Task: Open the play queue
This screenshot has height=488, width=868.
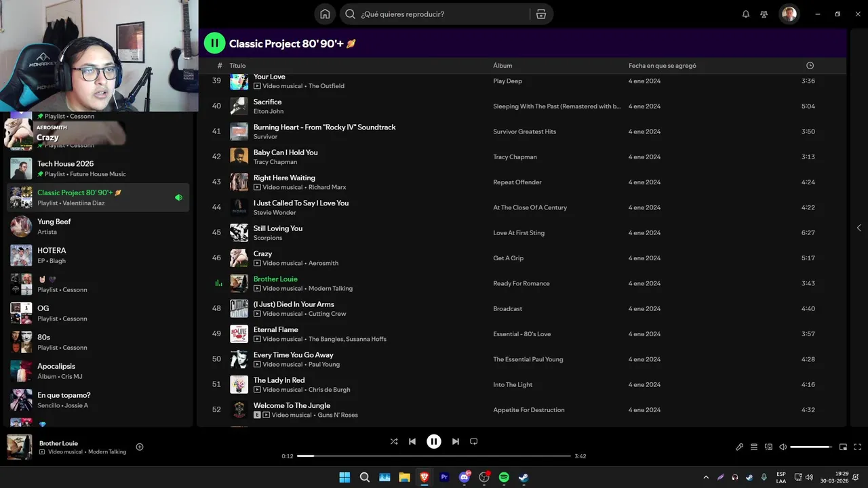Action: (754, 447)
